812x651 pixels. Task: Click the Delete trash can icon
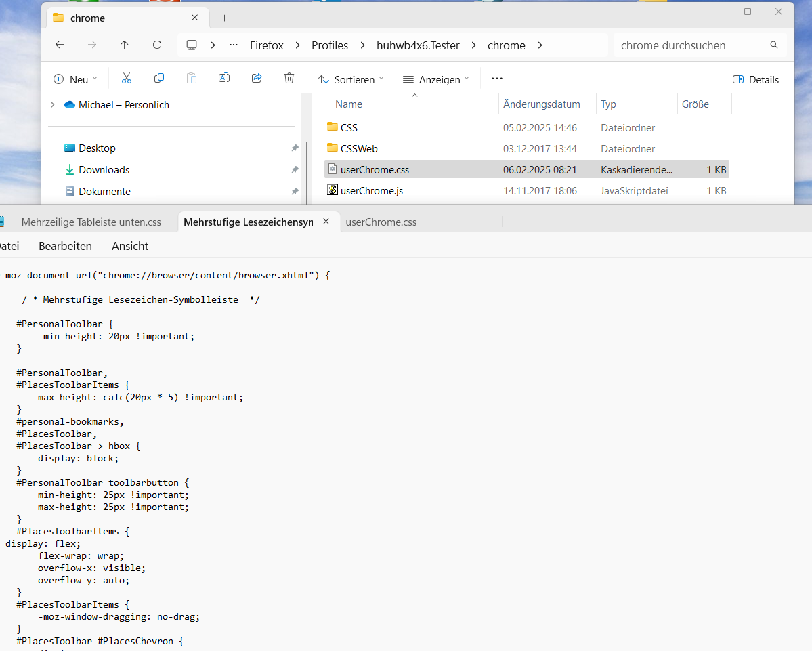(289, 79)
